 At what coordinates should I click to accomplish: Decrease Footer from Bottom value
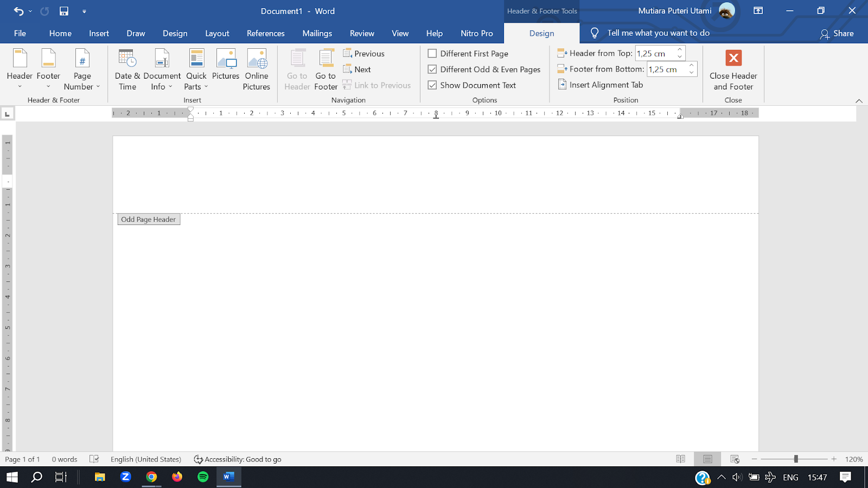(691, 72)
